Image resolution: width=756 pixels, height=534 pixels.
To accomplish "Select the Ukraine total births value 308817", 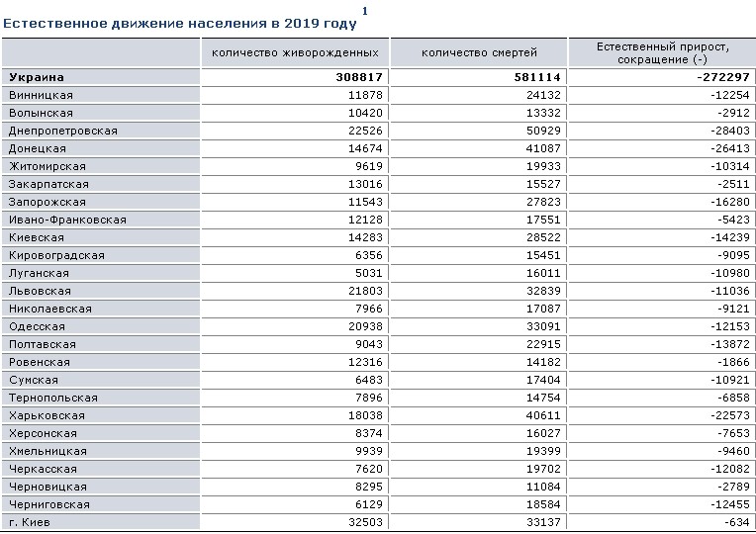I will [359, 77].
